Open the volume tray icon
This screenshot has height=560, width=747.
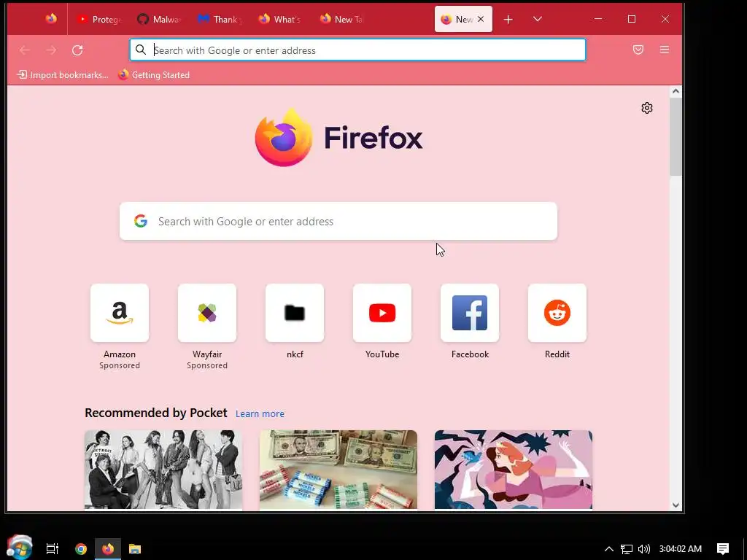click(x=643, y=549)
